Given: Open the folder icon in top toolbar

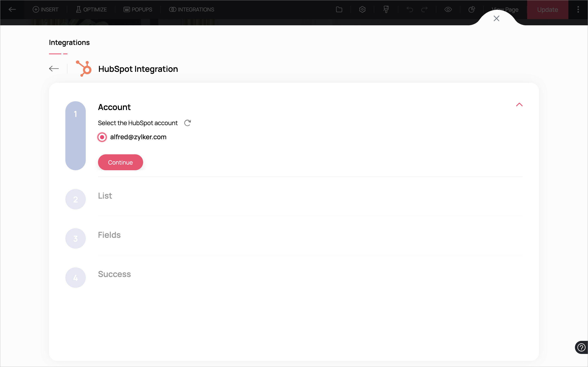Looking at the screenshot, I should (339, 9).
